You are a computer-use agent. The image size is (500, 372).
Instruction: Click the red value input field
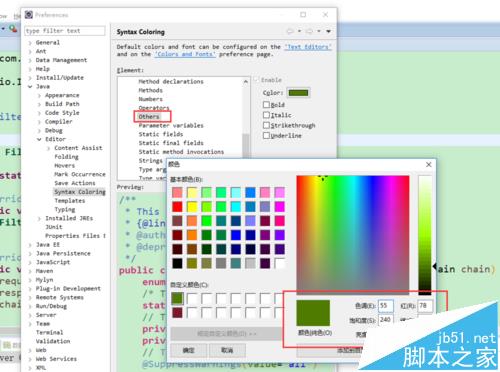click(425, 306)
